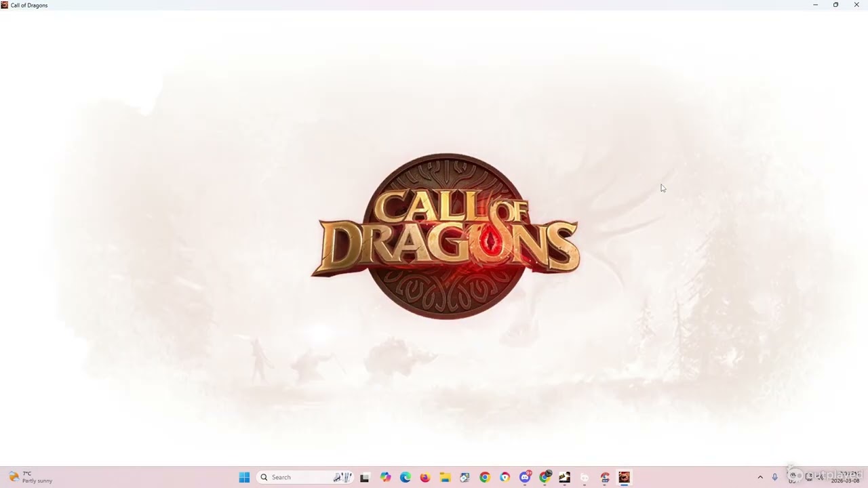Open Microsoft Edge from the taskbar
The height and width of the screenshot is (488, 868).
406,477
